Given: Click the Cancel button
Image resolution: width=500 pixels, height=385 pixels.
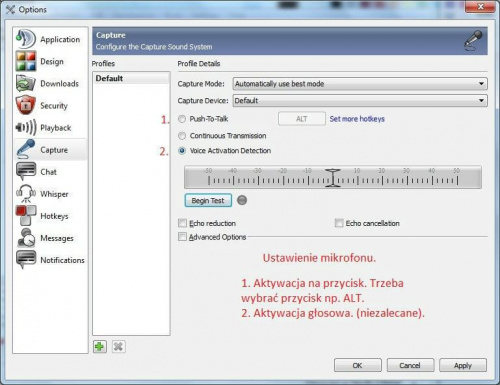Looking at the screenshot, I should pos(410,365).
